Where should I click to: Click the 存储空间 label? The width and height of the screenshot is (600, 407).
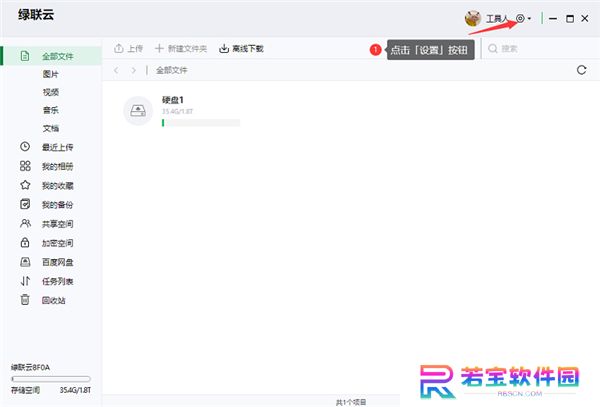(x=25, y=390)
